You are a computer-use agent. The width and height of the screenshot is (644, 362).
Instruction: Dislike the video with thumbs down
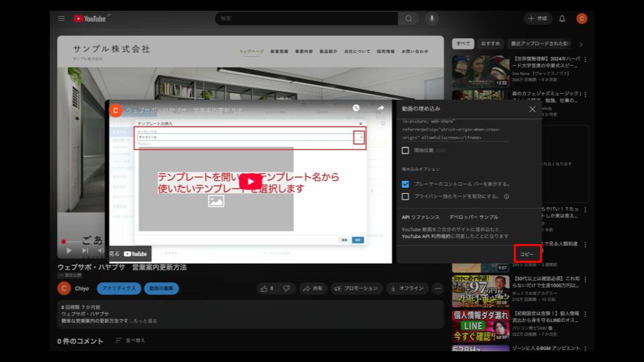(286, 288)
